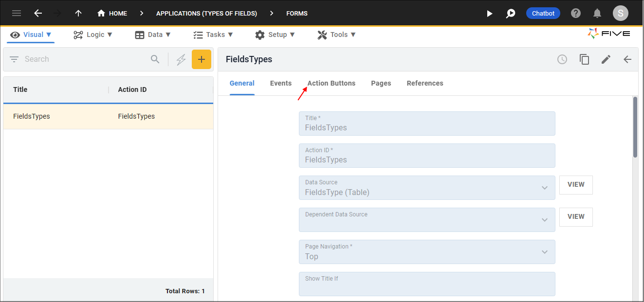Switch to the Pages tab
This screenshot has width=644, height=302.
[381, 83]
